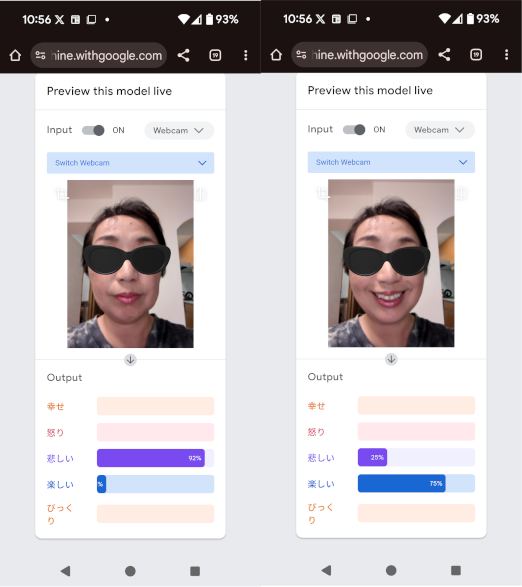Open the tab switcher in right browser
The height and width of the screenshot is (587, 522).
coord(476,55)
